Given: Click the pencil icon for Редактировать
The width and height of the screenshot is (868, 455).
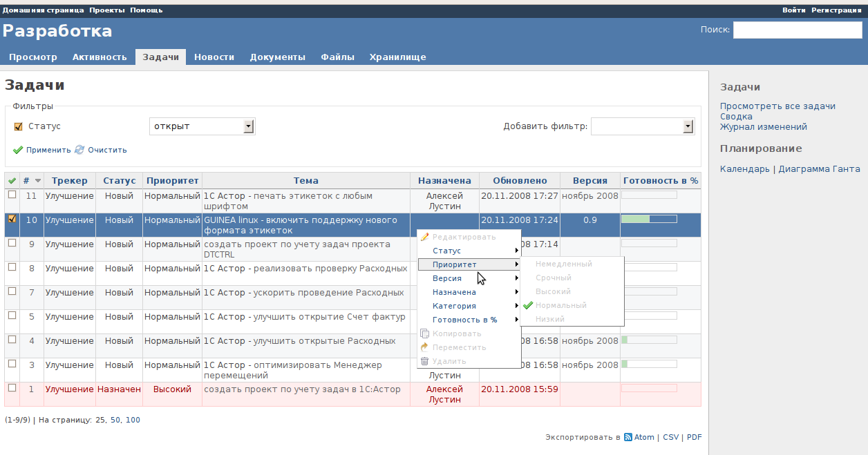Looking at the screenshot, I should pos(424,237).
